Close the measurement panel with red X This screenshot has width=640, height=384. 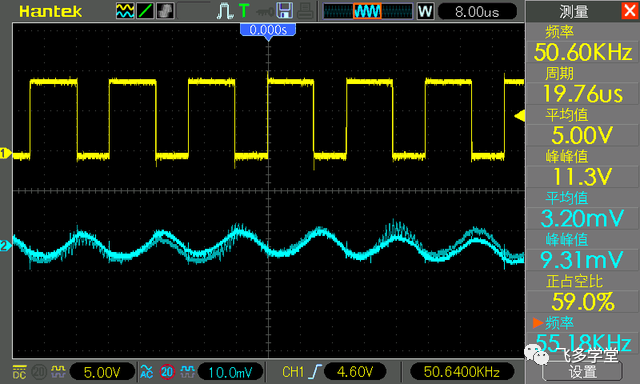click(x=629, y=11)
